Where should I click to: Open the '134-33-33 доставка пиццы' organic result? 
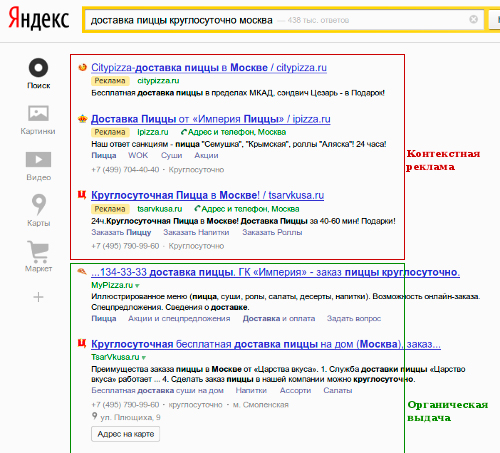click(x=275, y=272)
